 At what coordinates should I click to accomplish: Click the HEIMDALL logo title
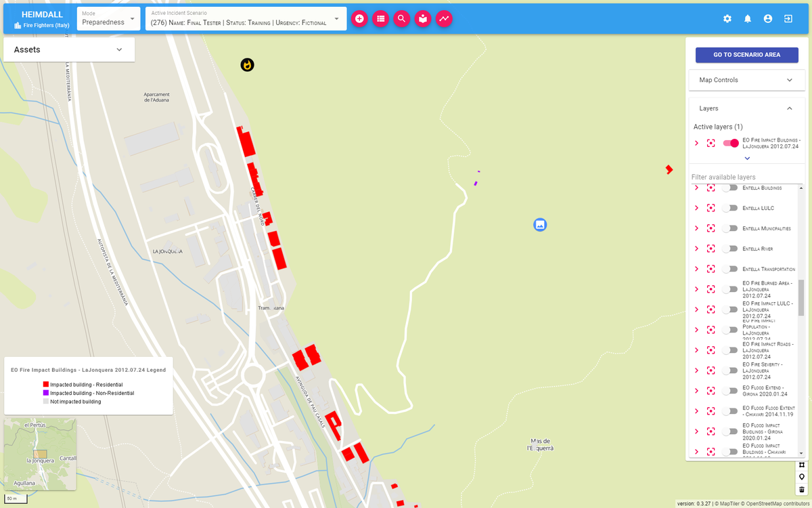pos(41,14)
